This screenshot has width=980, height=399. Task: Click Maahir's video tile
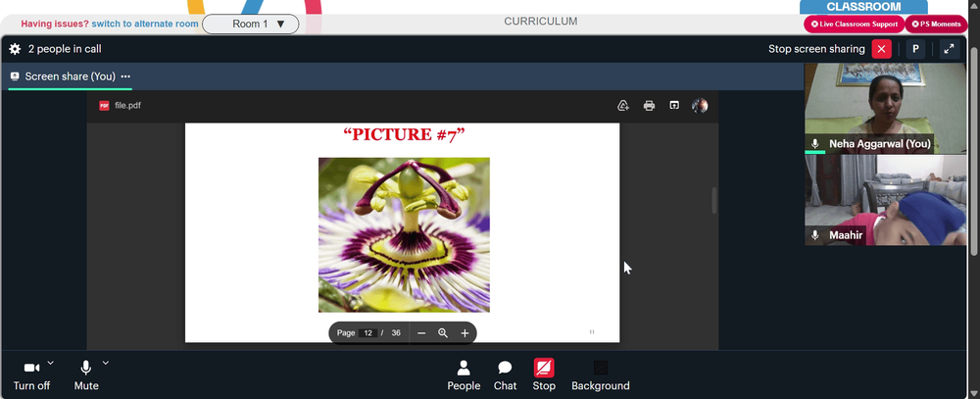[885, 200]
